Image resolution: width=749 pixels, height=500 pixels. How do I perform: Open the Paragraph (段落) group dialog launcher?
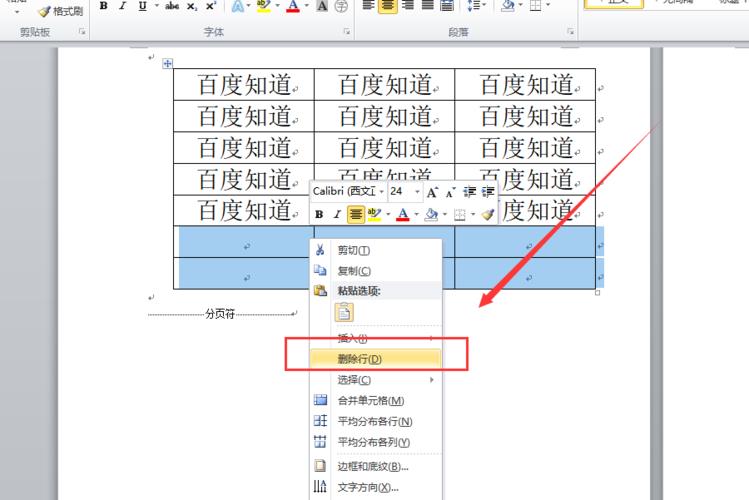click(x=570, y=32)
